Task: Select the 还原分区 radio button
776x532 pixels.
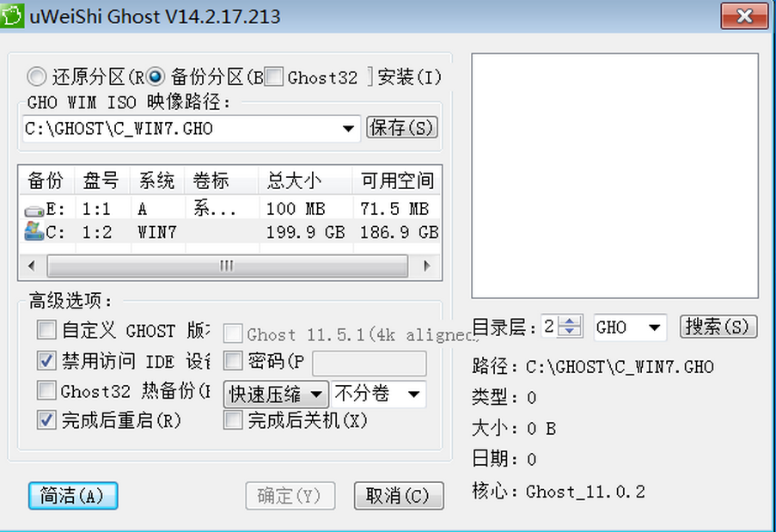Action: (37, 76)
